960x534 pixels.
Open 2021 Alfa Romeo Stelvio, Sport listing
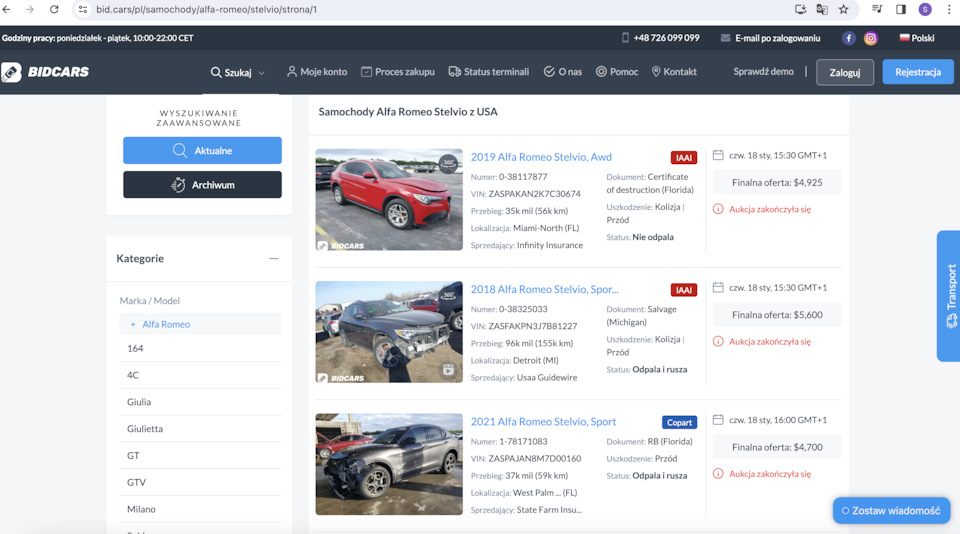tap(543, 421)
